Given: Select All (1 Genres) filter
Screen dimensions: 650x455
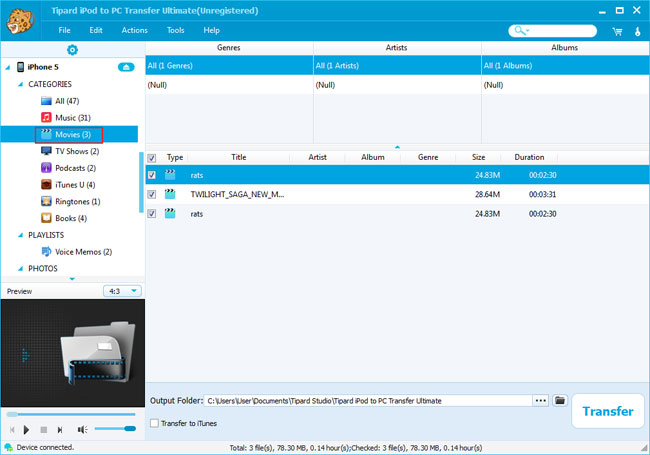Looking at the screenshot, I should 229,65.
